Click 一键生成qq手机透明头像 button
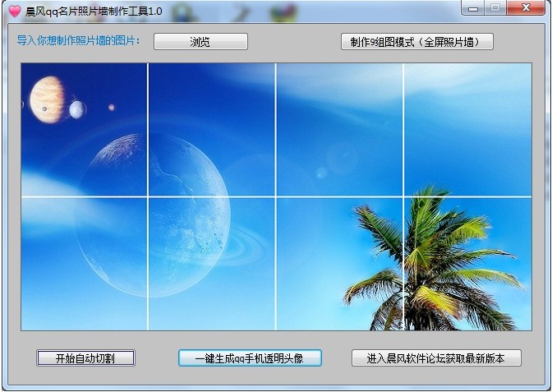Image resolution: width=552 pixels, height=392 pixels. [x=250, y=358]
